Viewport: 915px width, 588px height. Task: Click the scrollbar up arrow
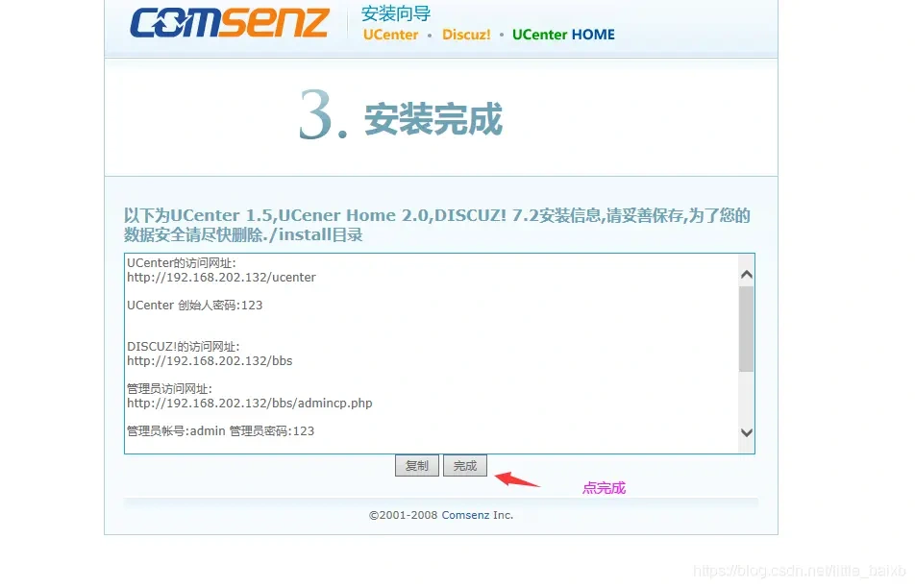coord(746,275)
